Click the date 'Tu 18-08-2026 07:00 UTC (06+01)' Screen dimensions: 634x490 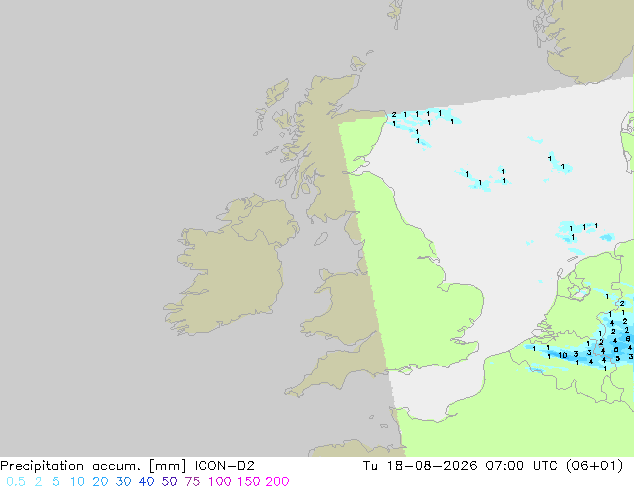coord(493,466)
